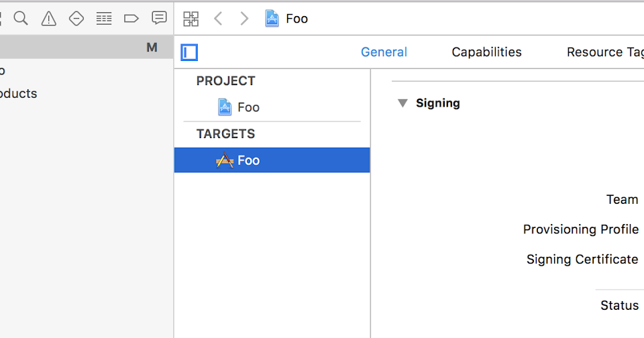644x338 pixels.
Task: Open the Report navigator speech-bubble icon
Action: [159, 18]
